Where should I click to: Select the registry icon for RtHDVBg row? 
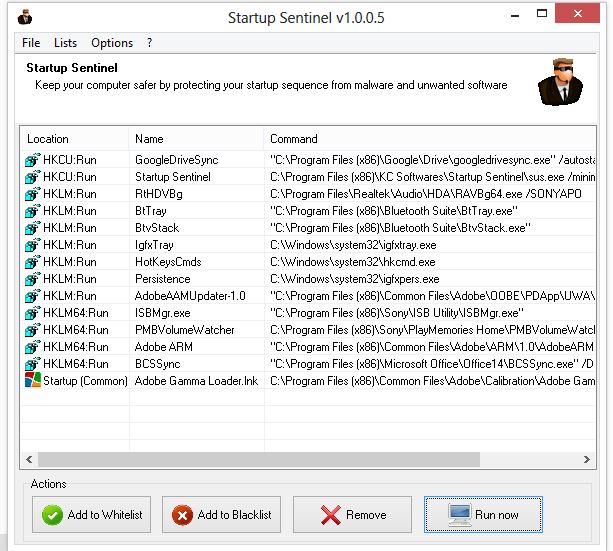33,194
